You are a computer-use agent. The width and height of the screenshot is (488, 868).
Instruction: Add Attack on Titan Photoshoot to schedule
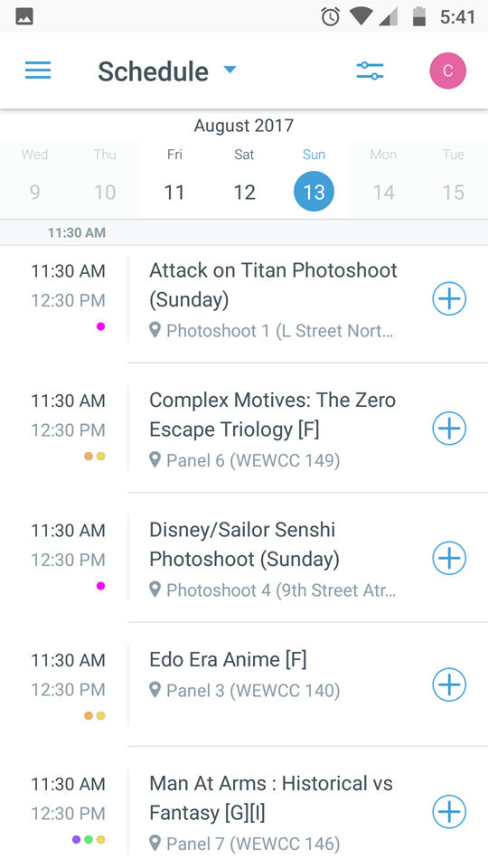coord(449,299)
